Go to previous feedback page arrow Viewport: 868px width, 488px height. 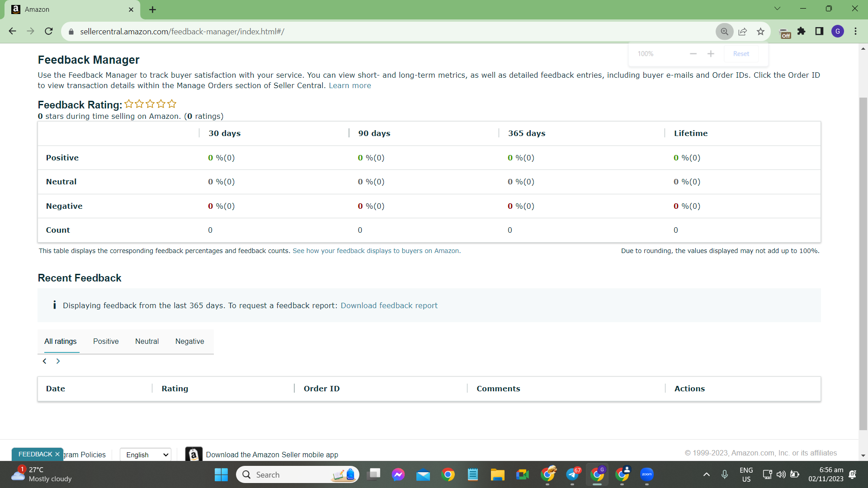[44, 361]
